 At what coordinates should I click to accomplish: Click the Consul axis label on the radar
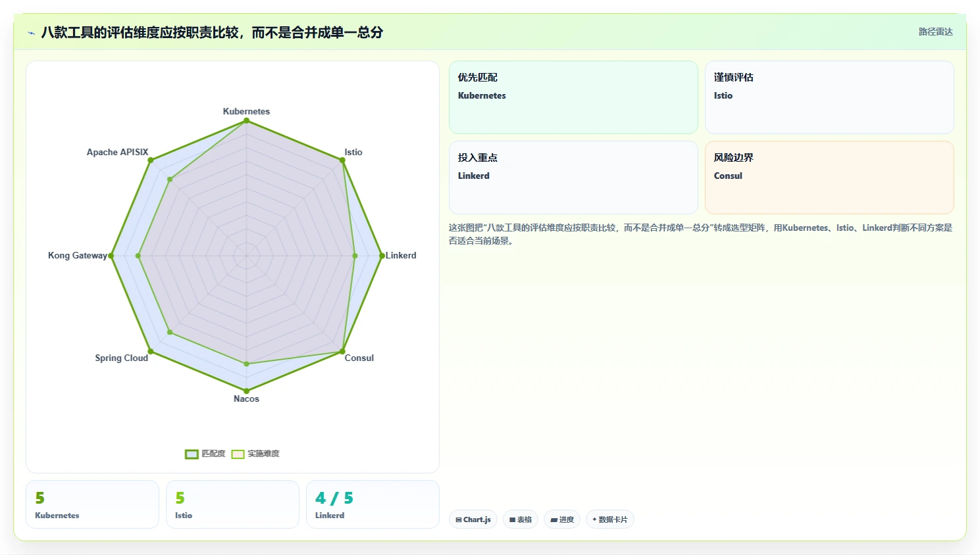pyautogui.click(x=359, y=358)
